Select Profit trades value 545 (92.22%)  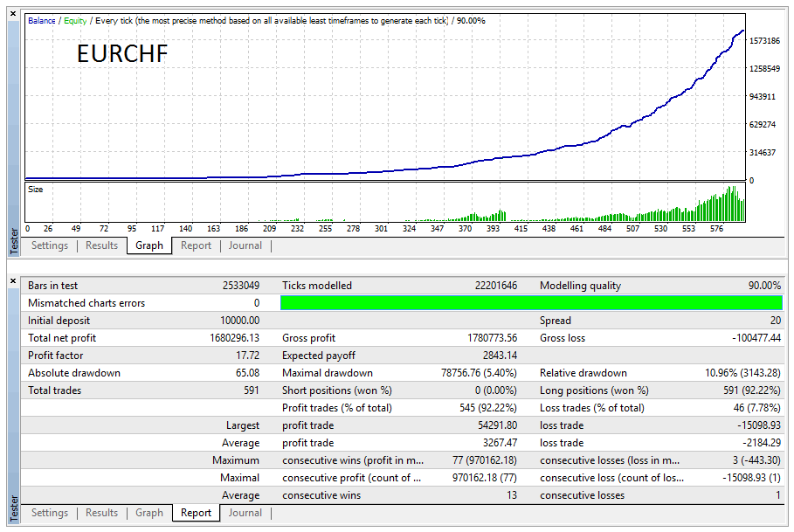tap(488, 408)
